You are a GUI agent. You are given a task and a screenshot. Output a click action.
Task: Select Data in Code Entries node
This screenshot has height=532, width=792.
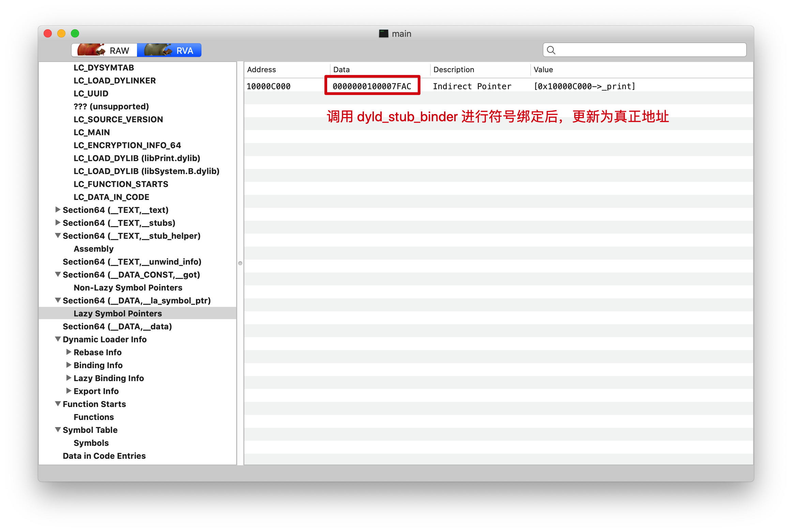pyautogui.click(x=104, y=456)
